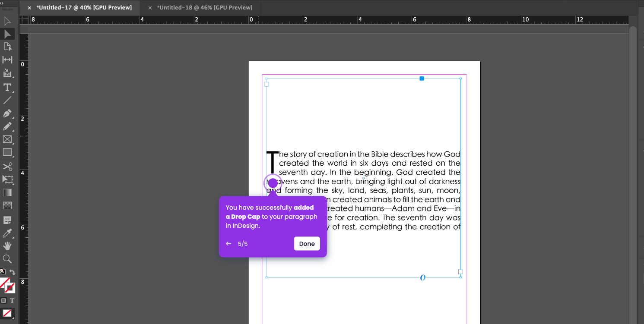Viewport: 644px width, 324px height.
Task: Click Default Fill and Stroke icon
Action: click(3, 271)
